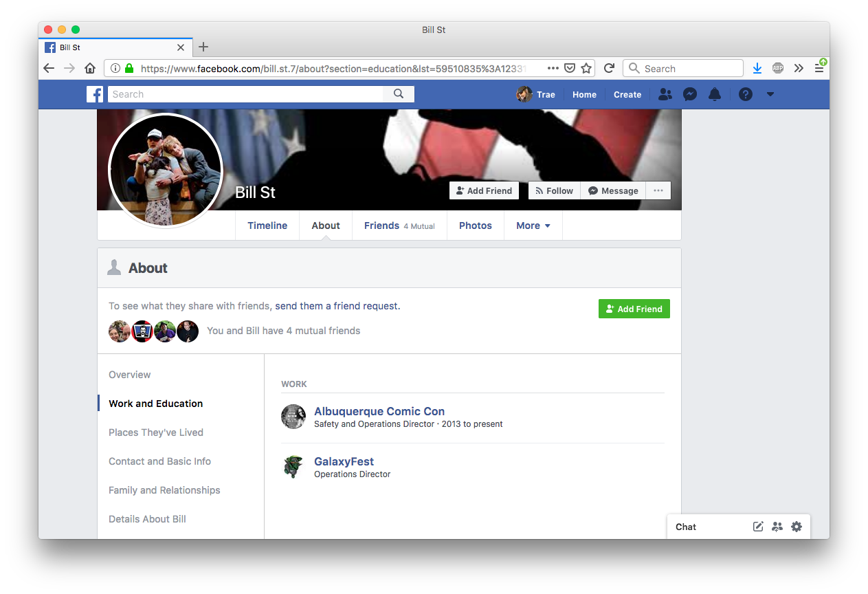Open Contact and Basic Info section

[x=159, y=461]
